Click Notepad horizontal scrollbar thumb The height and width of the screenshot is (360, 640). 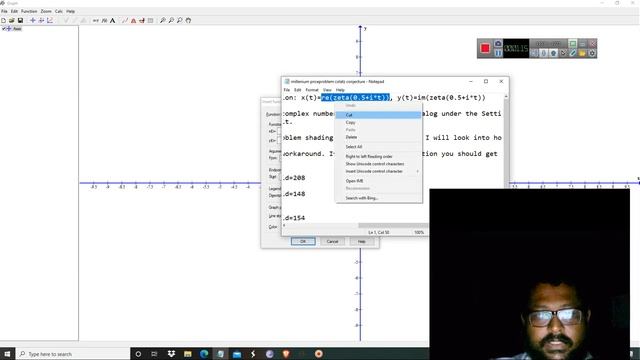tap(393, 226)
